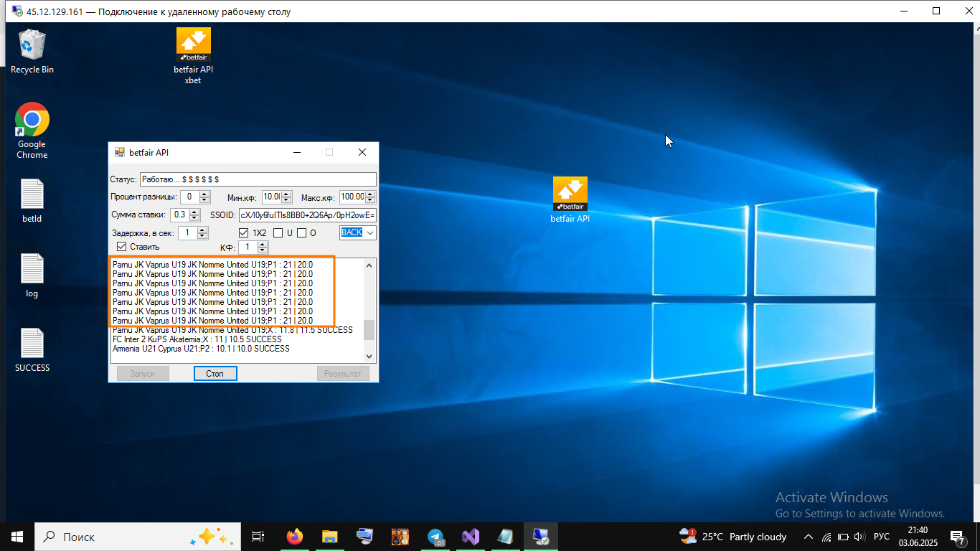The width and height of the screenshot is (980, 551).
Task: Select the FC Inter 2 KuPS Akatemia log line
Action: [197, 339]
